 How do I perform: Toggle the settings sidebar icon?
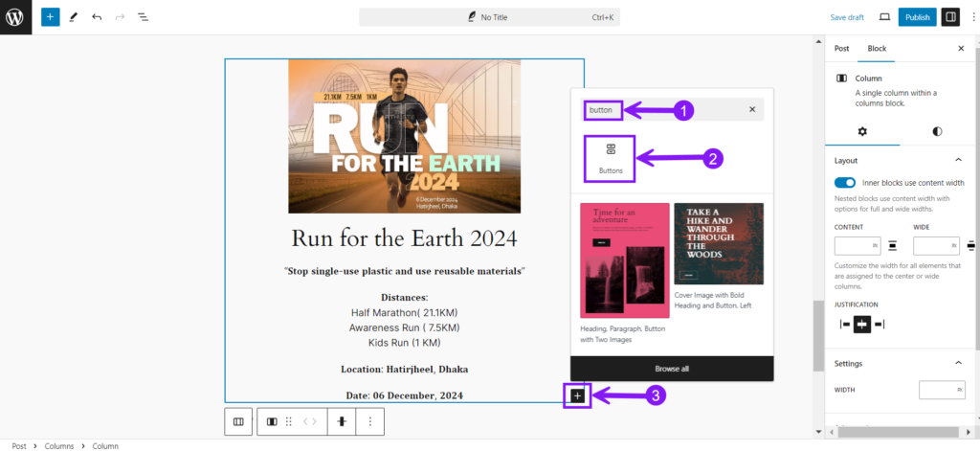coord(950,17)
